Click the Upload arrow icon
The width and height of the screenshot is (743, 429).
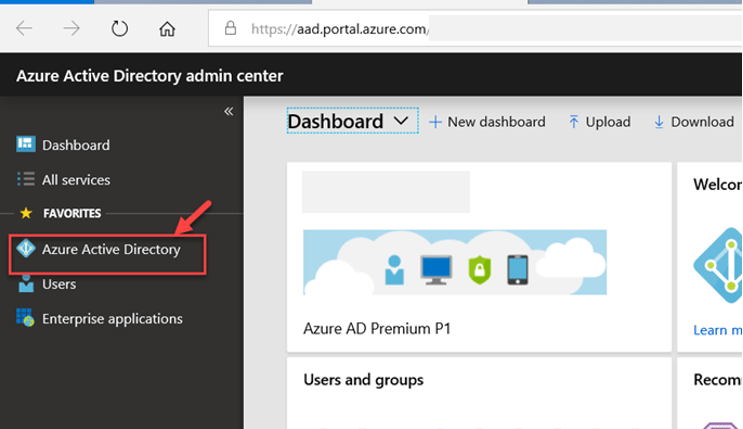coord(573,122)
